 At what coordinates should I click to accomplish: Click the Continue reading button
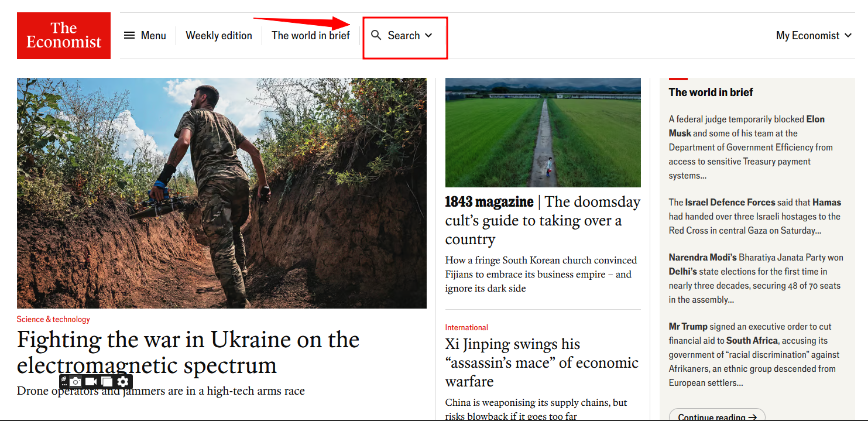(x=716, y=416)
